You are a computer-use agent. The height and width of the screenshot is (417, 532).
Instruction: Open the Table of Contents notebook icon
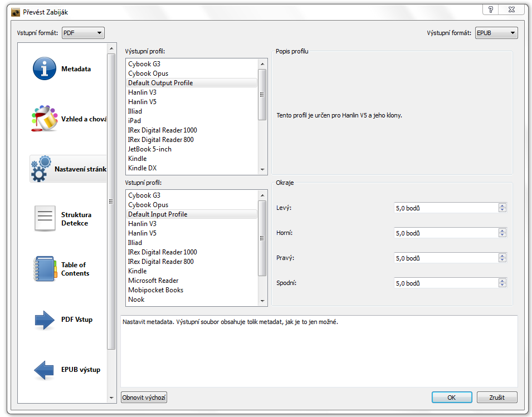point(45,269)
